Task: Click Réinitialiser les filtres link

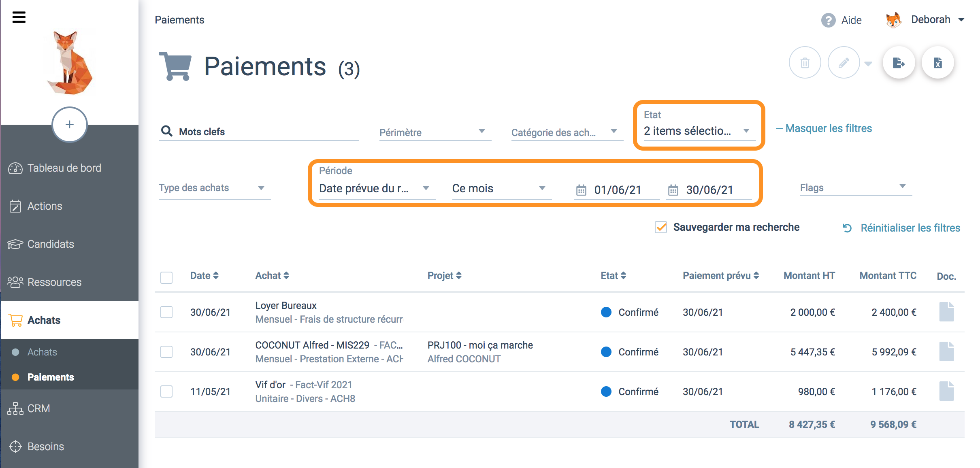Action: click(910, 228)
